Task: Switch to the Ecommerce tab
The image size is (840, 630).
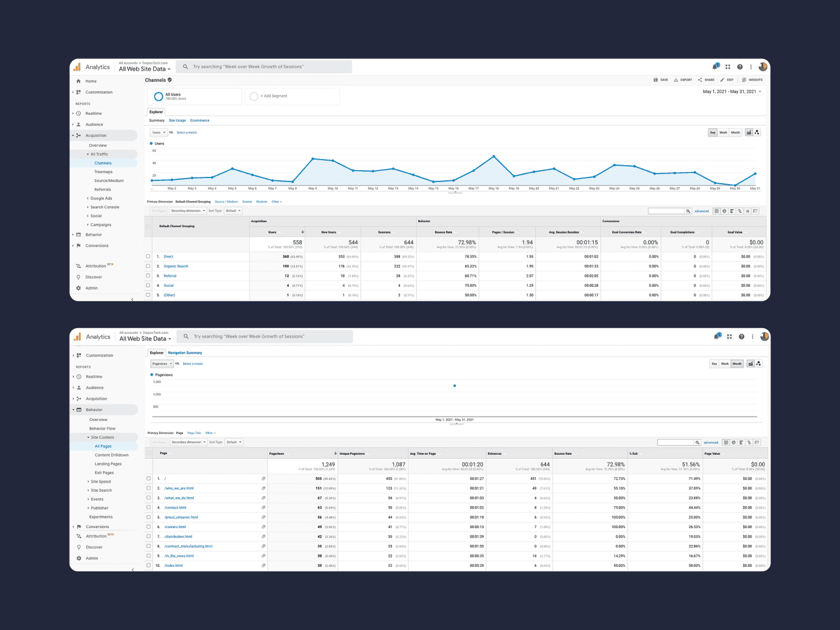Action: click(199, 120)
